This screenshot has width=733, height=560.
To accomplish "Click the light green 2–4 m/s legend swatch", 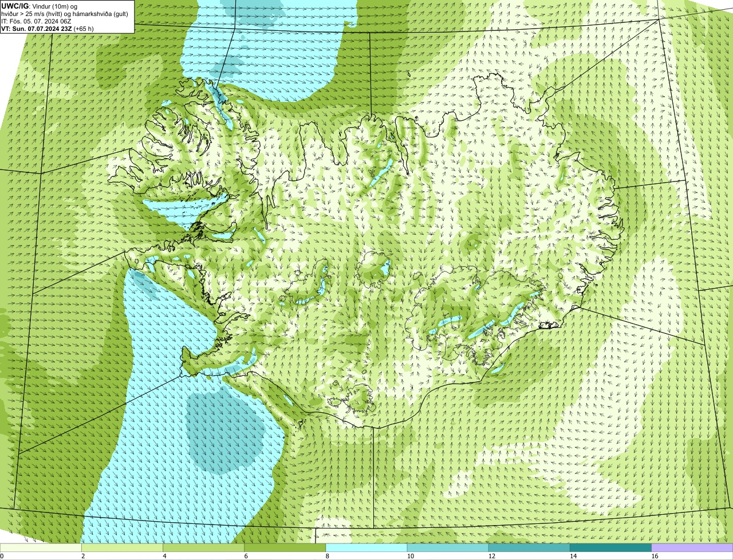I will 122,547.
